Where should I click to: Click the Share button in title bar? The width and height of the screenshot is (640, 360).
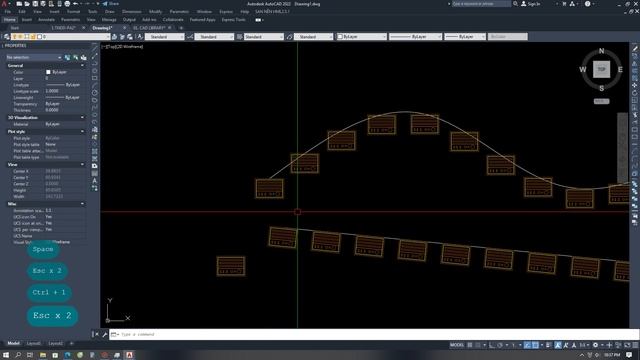(x=110, y=4)
